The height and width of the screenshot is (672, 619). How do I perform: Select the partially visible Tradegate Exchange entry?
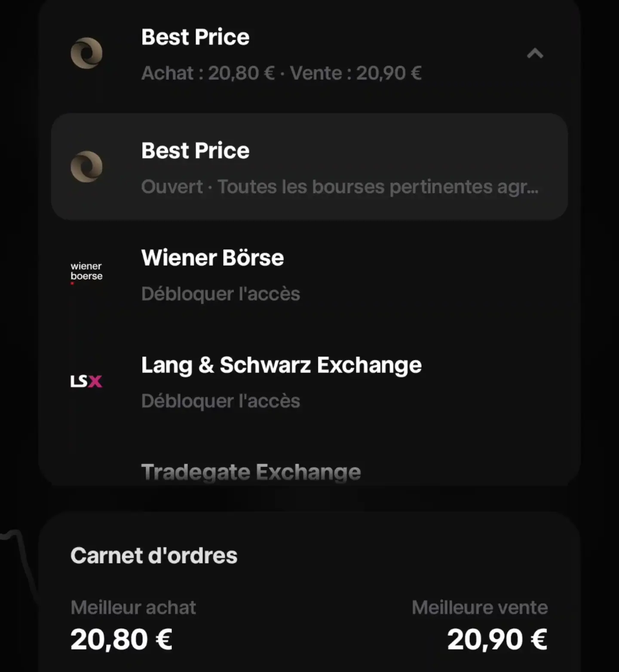click(x=251, y=472)
